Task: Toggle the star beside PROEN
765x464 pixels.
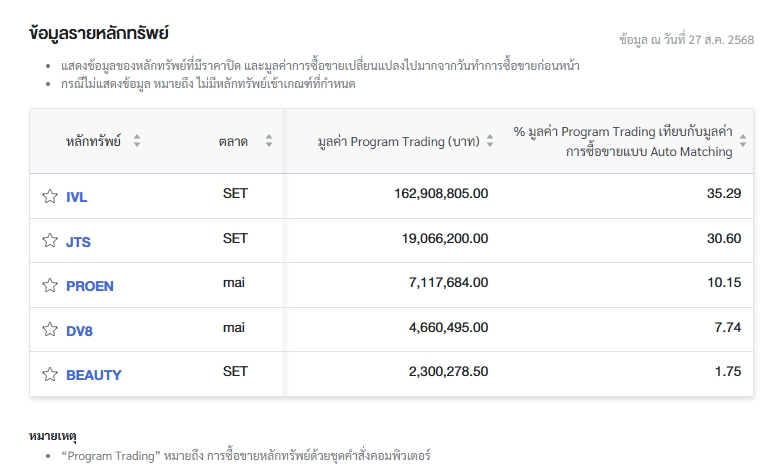Action: pyautogui.click(x=50, y=285)
